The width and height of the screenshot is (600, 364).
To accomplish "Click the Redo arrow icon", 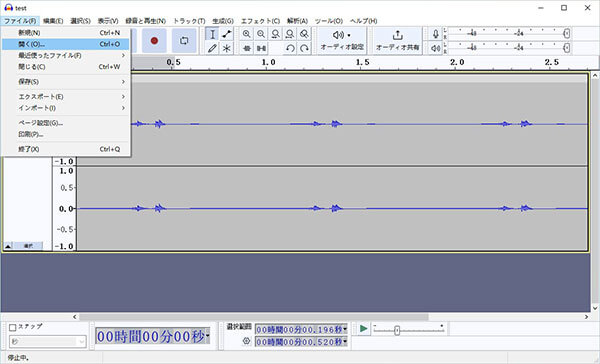I will [304, 48].
